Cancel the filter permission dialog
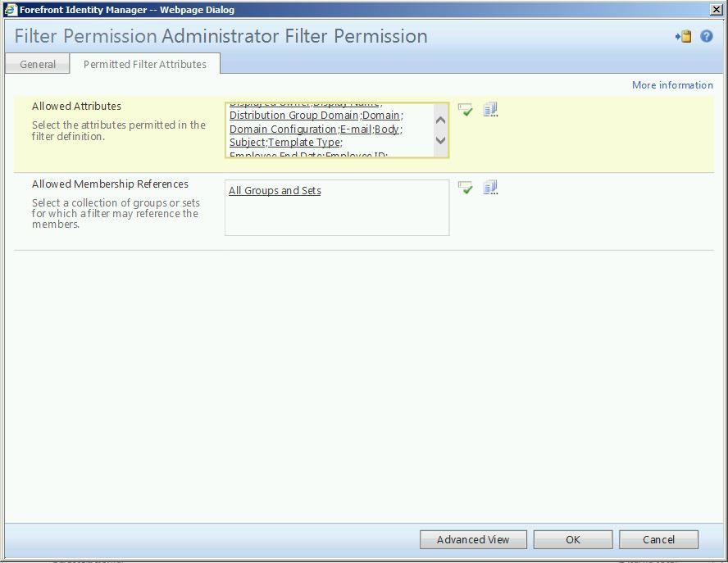The image size is (728, 563). (658, 539)
